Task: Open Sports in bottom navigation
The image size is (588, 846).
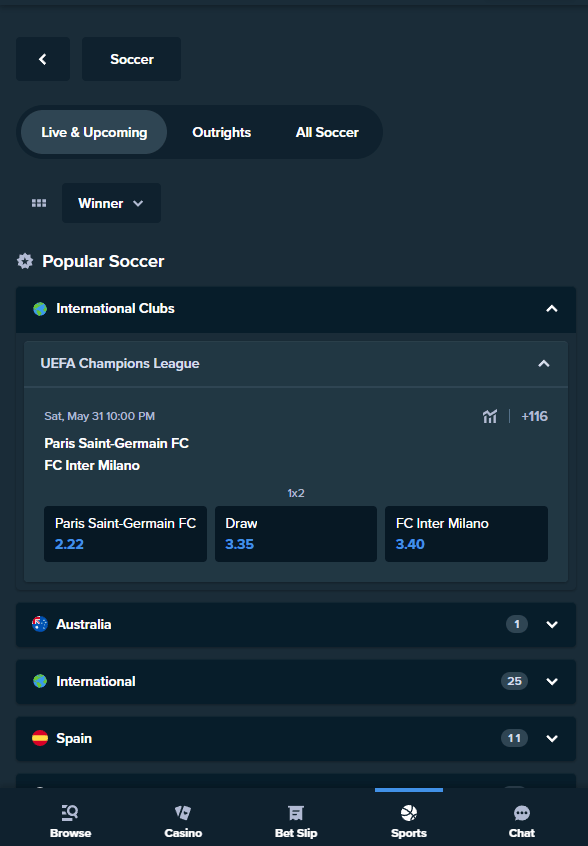Action: pos(409,821)
